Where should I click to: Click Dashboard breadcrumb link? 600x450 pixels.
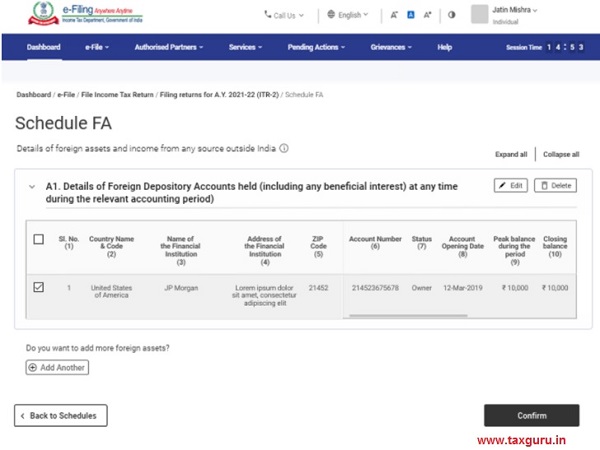pyautogui.click(x=34, y=95)
